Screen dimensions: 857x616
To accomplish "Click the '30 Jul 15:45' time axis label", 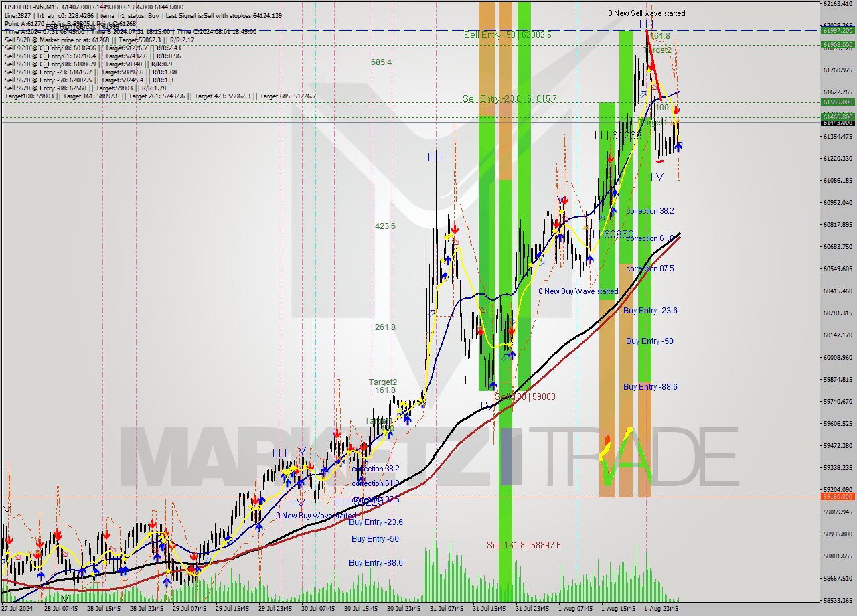I will coord(361,609).
